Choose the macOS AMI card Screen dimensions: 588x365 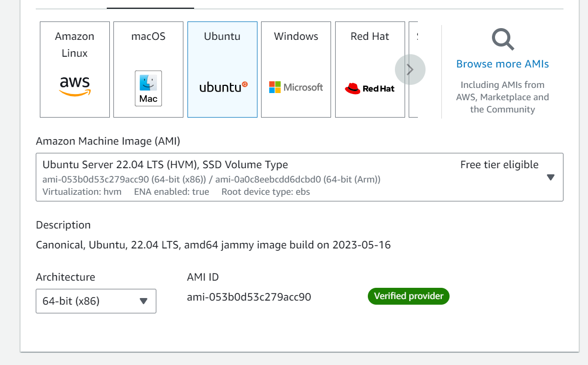148,70
